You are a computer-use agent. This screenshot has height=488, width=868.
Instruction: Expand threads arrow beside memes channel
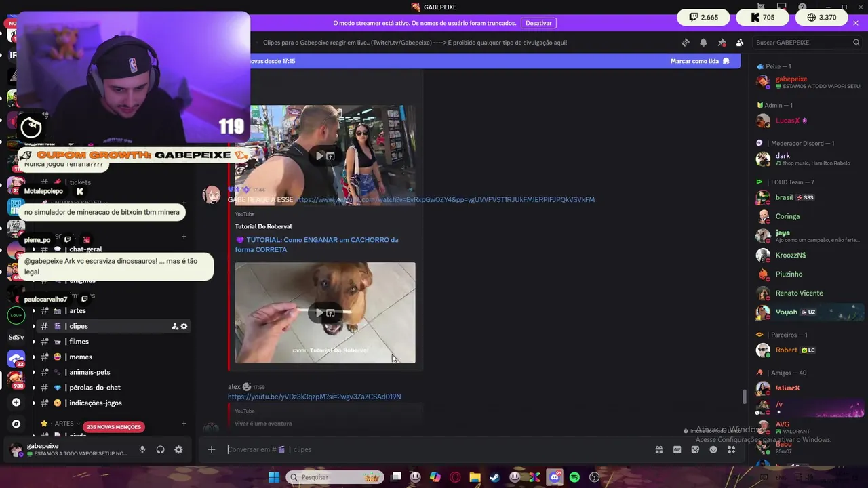coord(34,357)
